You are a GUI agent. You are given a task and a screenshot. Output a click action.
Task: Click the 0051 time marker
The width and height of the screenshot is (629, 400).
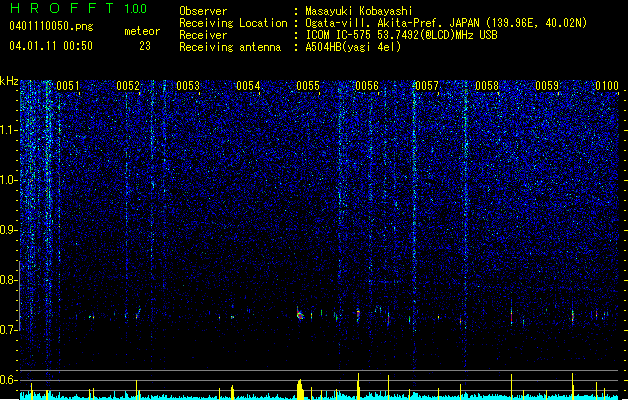[x=68, y=86]
